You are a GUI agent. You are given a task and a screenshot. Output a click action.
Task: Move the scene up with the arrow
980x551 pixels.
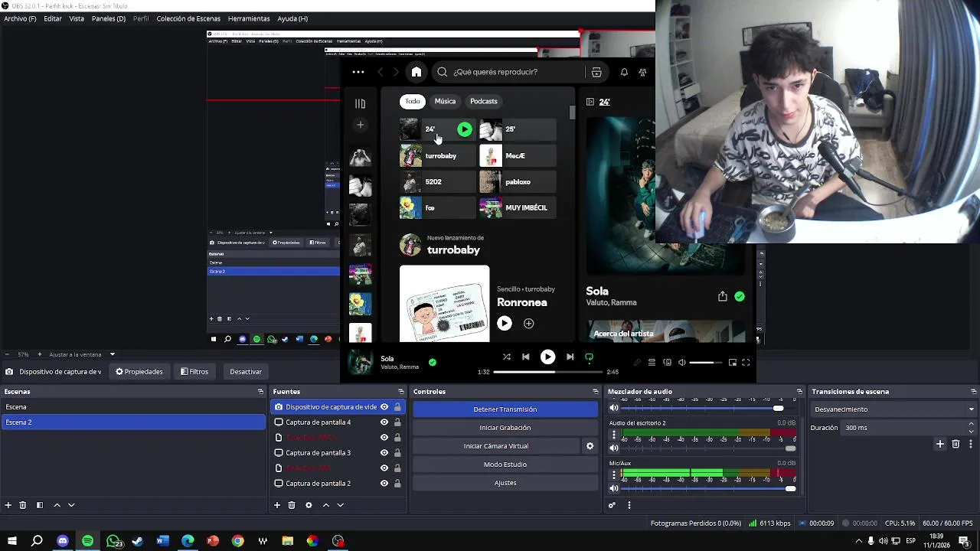57,505
